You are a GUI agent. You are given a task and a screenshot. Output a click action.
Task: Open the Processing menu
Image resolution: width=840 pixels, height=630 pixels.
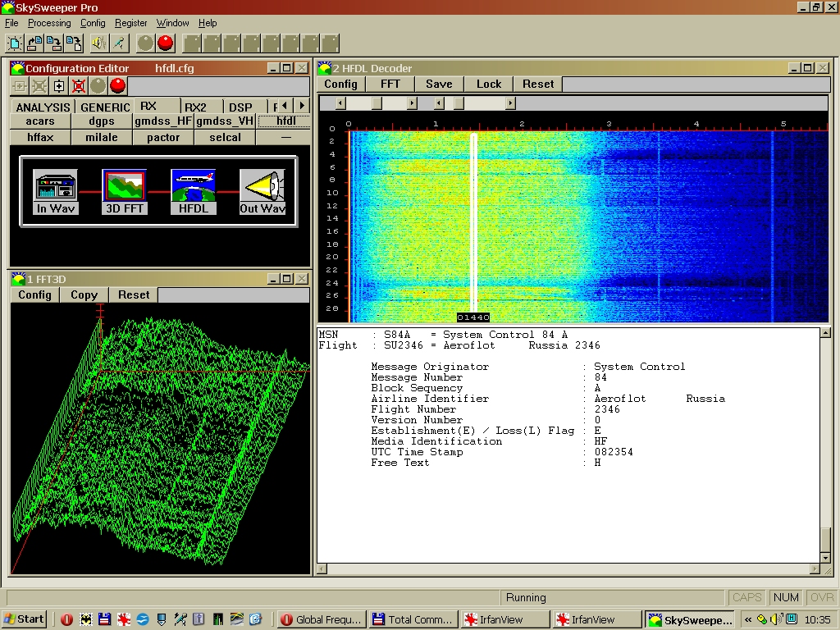pyautogui.click(x=49, y=23)
